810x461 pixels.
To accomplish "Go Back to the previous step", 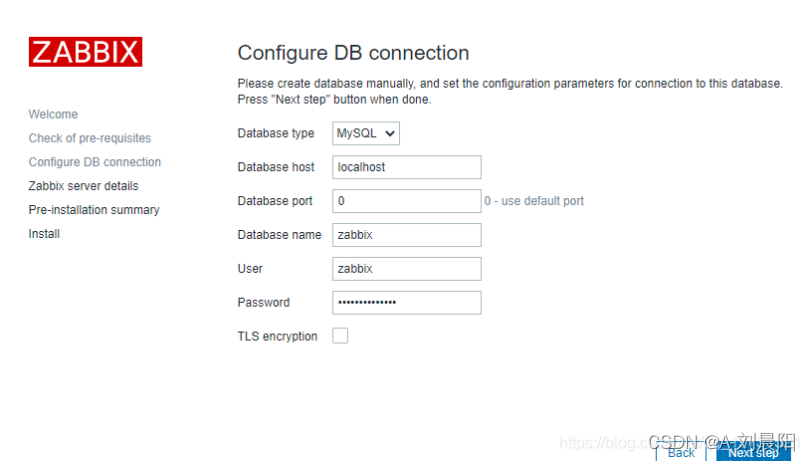I will 680,452.
